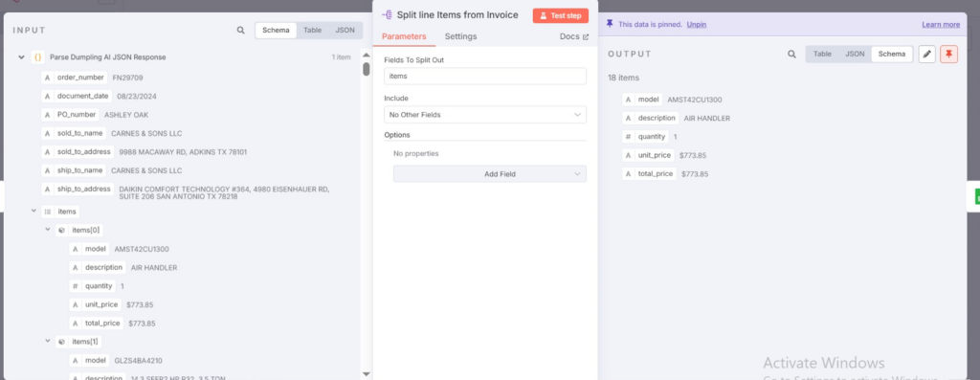Click the items[1] cube icon
The height and width of the screenshot is (380, 980).
click(61, 342)
